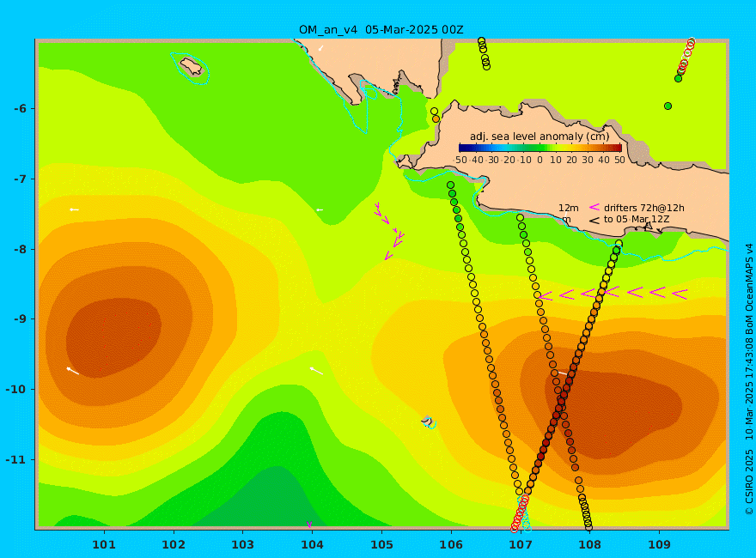
Task: Click the vertical CSIRO copyright text on the right edge
Action: click(x=749, y=379)
